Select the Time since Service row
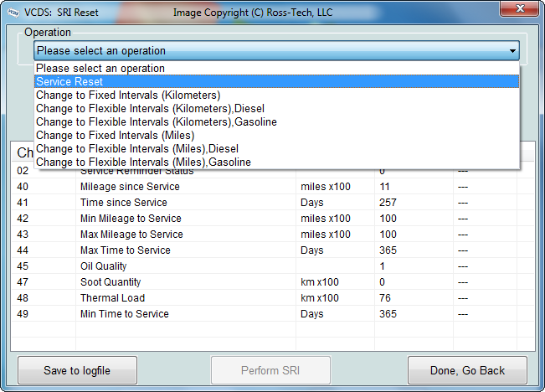The image size is (545, 392). [123, 203]
